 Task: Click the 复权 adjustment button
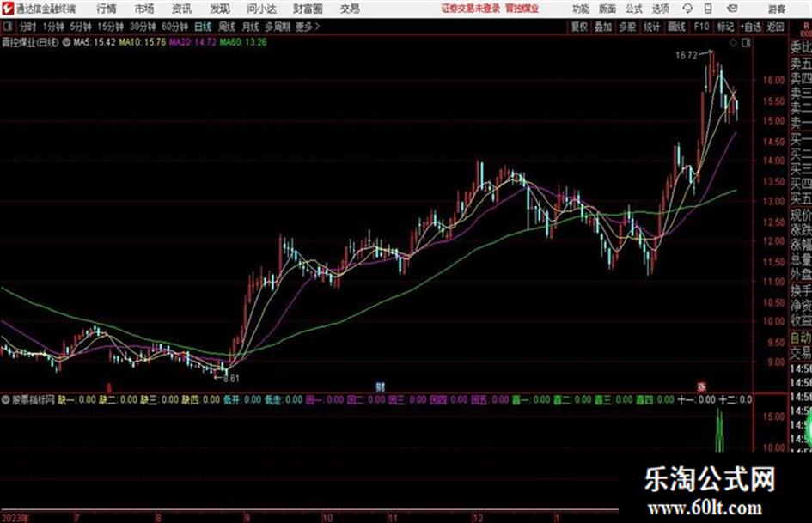pos(579,27)
